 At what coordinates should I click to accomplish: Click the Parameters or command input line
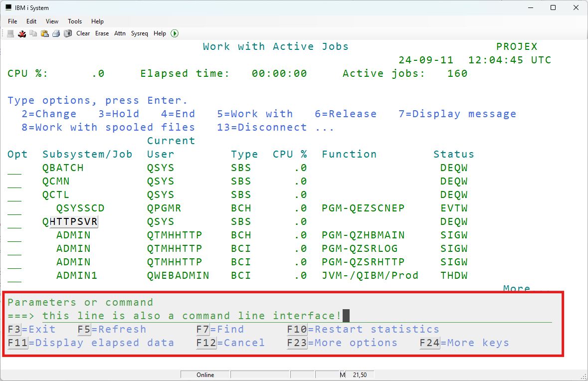click(297, 316)
